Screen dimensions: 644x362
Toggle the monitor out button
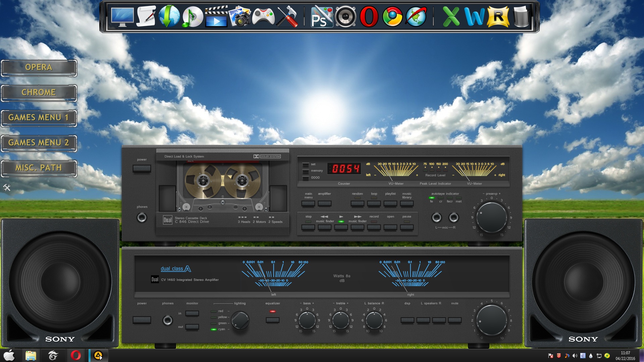point(192,327)
